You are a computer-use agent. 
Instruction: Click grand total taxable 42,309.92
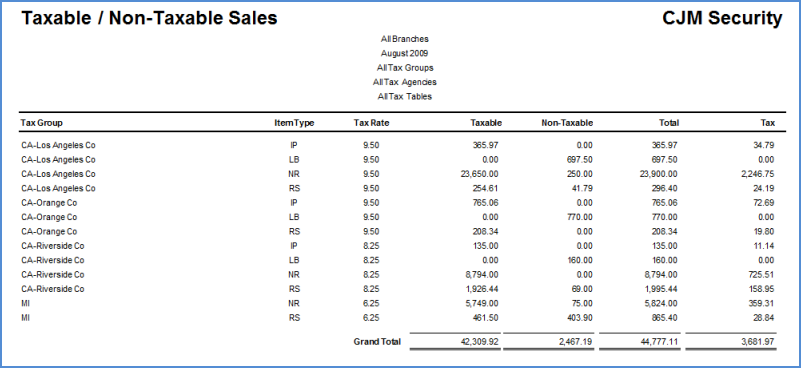tap(482, 342)
